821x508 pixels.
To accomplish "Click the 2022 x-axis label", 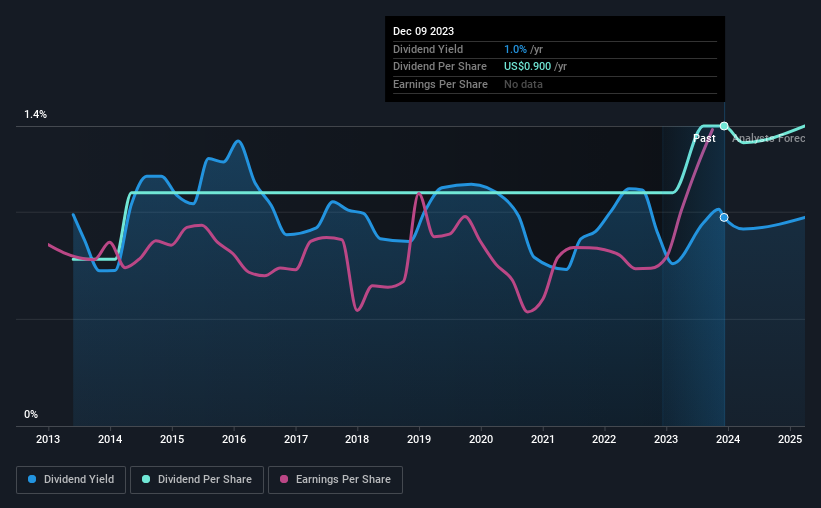I will (x=604, y=439).
